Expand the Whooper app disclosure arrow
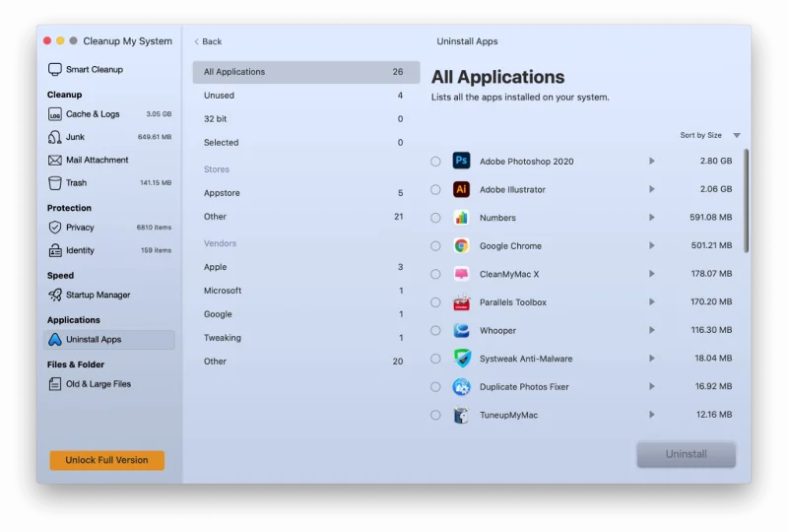788x532 pixels. tap(651, 330)
